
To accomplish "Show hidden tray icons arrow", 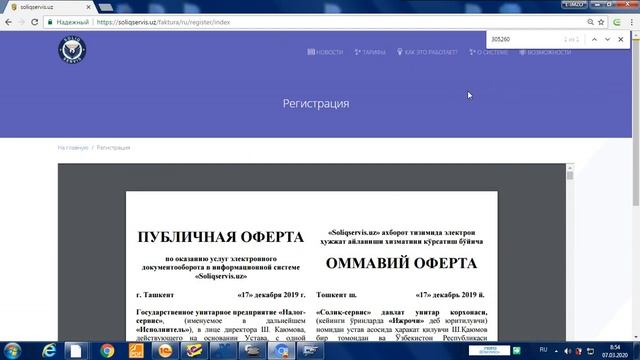I will pos(556,351).
